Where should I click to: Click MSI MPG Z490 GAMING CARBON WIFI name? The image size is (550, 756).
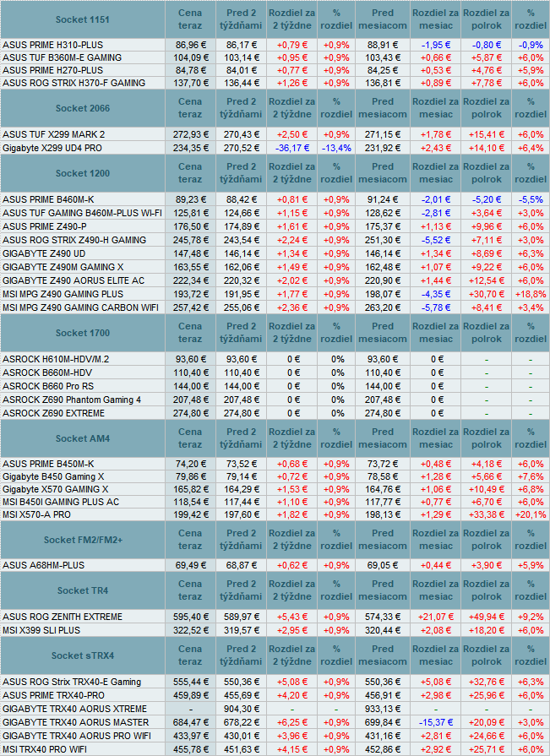click(80, 307)
